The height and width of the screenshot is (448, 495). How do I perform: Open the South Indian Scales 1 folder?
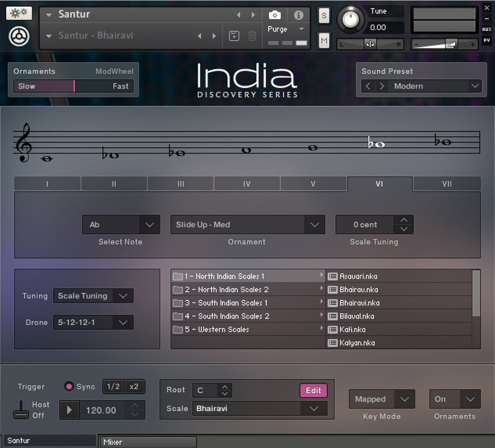tap(248, 303)
